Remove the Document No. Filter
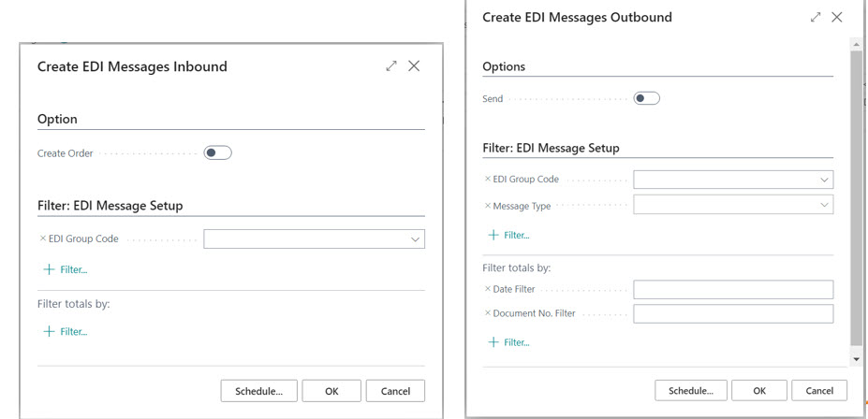This screenshot has width=868, height=419. (x=488, y=313)
